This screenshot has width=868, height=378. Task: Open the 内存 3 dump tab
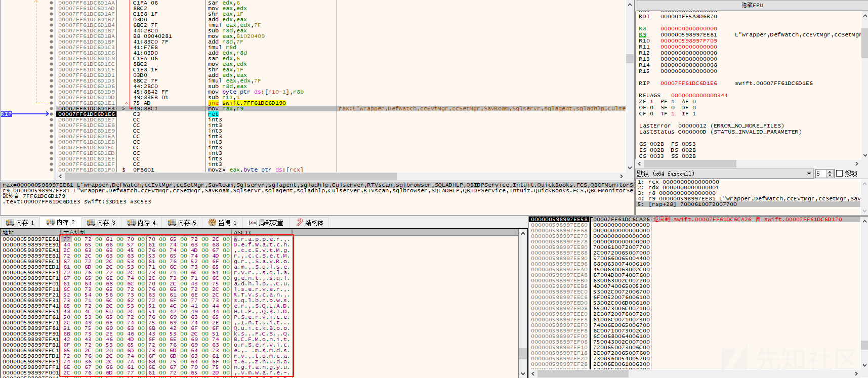[x=101, y=222]
